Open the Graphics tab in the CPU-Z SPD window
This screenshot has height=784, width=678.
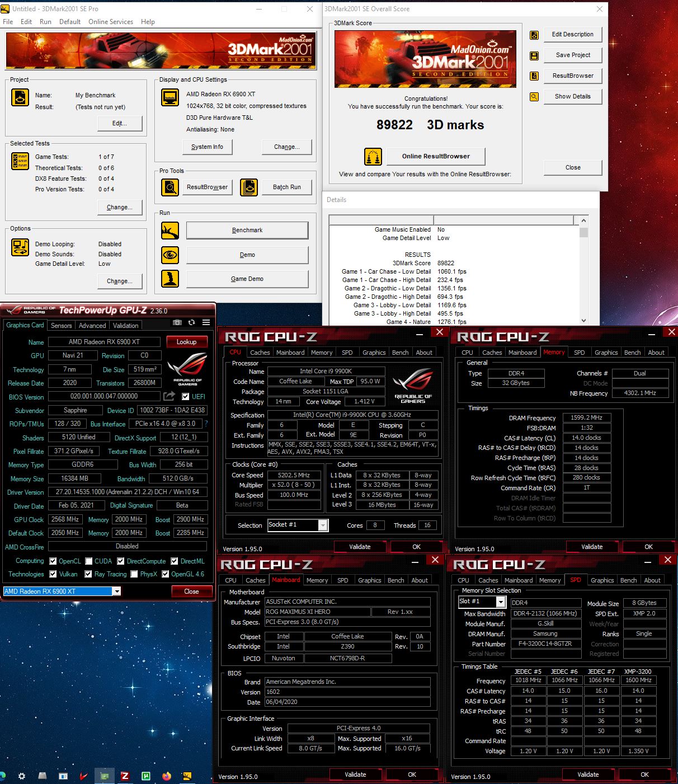602,580
